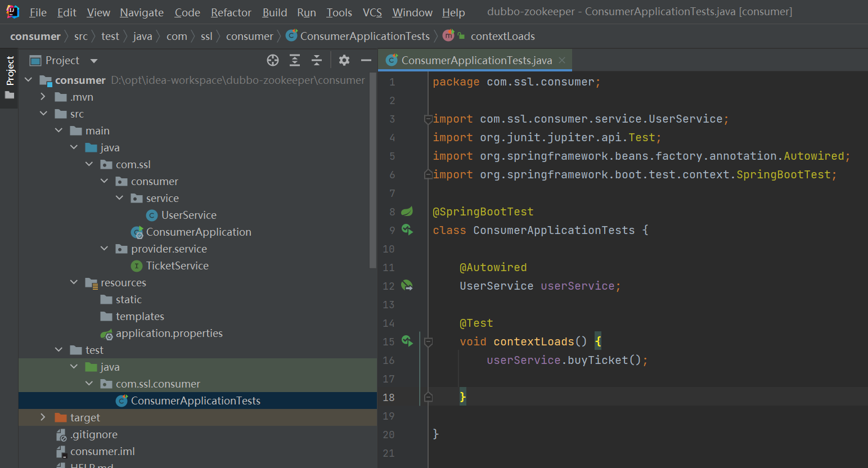Toggle fold end marker at import line 6
Image resolution: width=868 pixels, height=468 pixels.
coord(428,174)
